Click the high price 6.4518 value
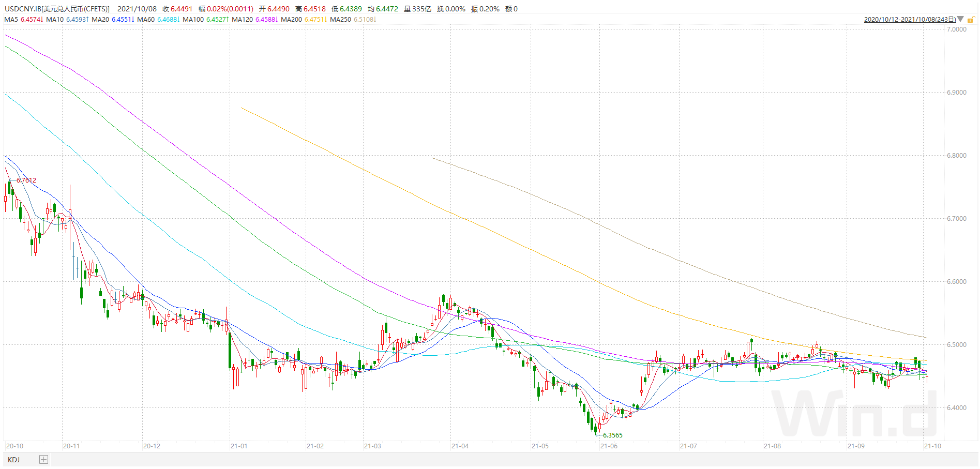980x469 pixels. click(x=314, y=9)
